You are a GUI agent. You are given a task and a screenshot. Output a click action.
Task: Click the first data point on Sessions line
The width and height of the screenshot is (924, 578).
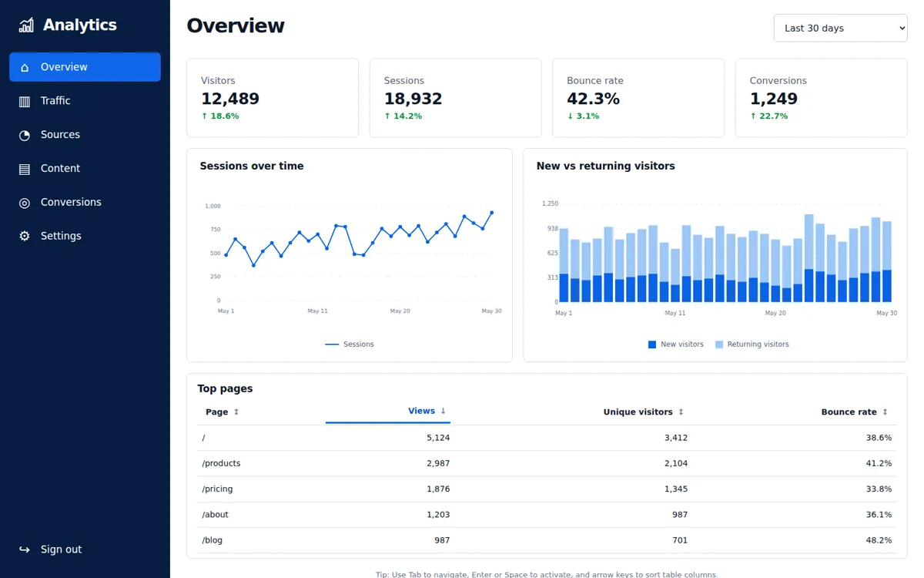[x=226, y=254]
